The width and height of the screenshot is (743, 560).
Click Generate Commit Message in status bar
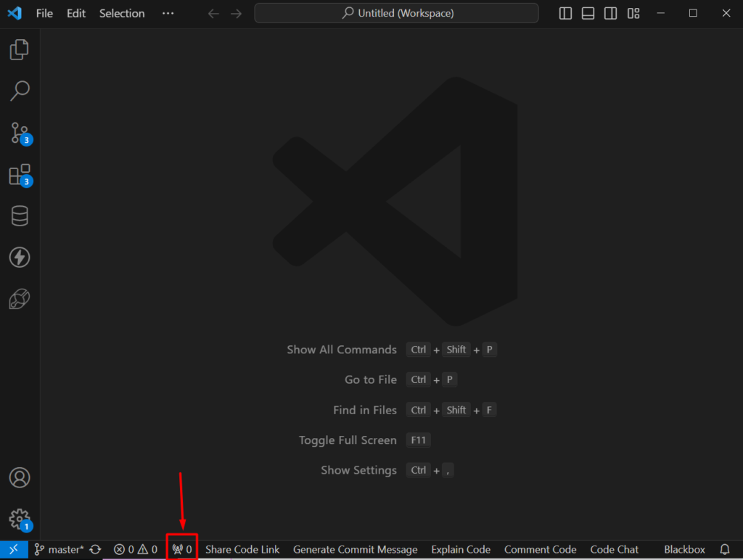coord(356,550)
